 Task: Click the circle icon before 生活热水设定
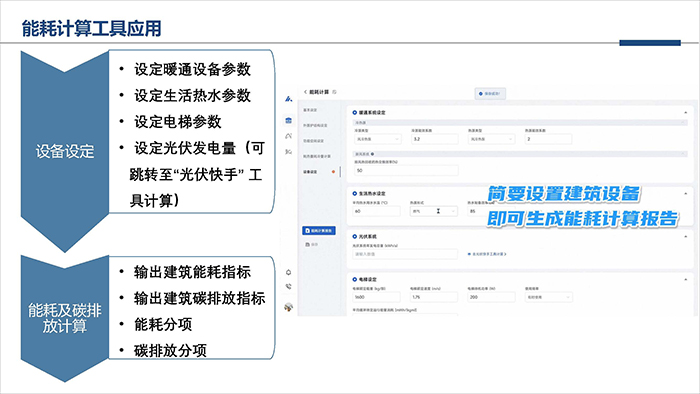pos(354,194)
